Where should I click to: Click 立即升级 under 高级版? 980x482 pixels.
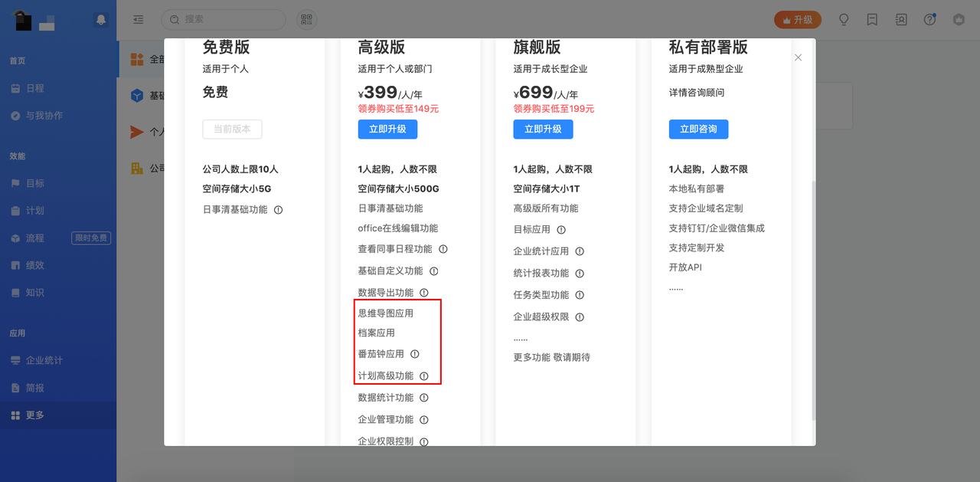(387, 129)
